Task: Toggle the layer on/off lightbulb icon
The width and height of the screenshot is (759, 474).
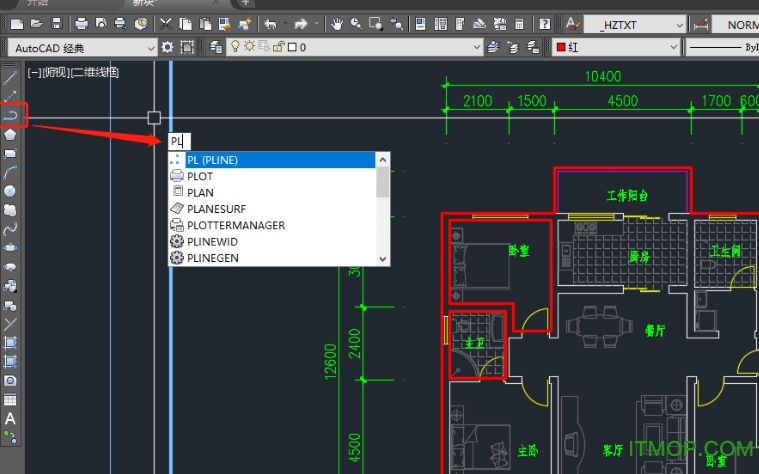Action: [236, 47]
